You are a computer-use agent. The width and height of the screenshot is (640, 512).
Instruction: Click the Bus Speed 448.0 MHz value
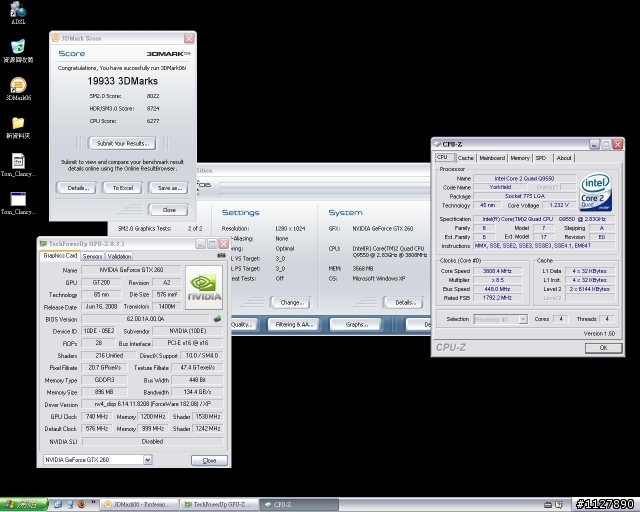(497, 289)
